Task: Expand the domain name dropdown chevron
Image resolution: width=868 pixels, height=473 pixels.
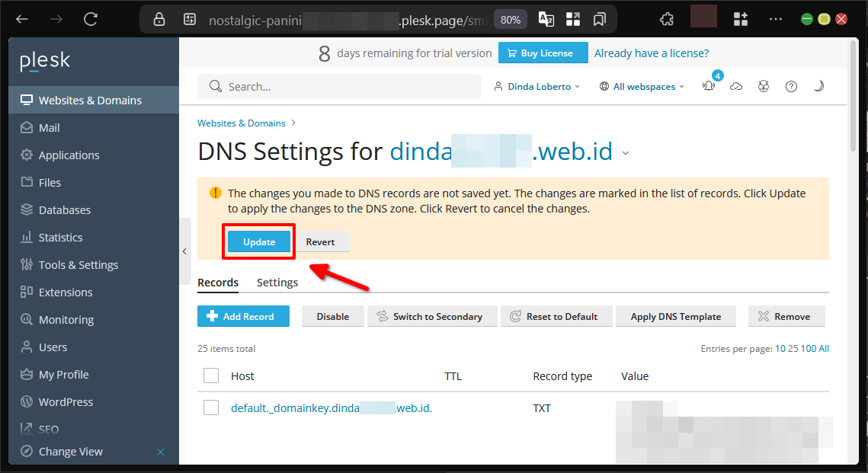Action: 626,153
